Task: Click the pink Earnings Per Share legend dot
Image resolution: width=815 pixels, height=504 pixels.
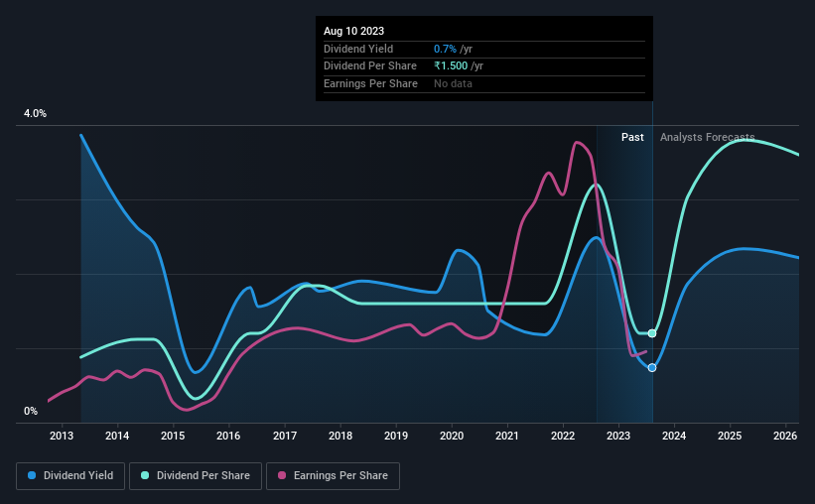Action: [x=282, y=475]
